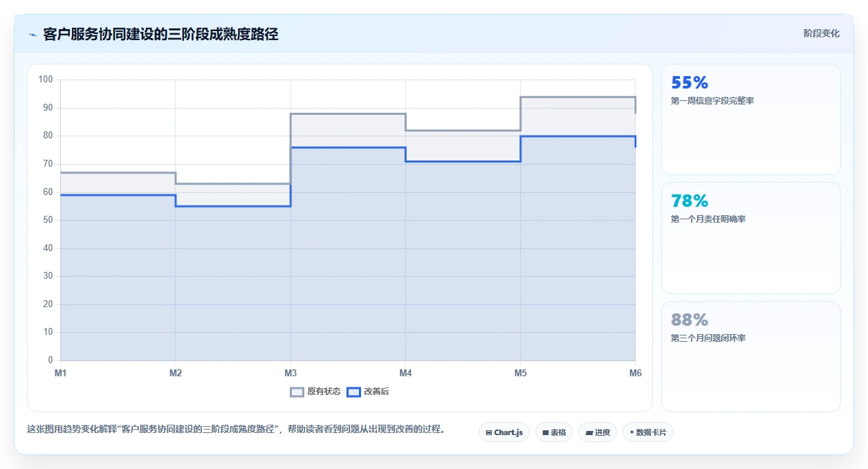Click the chart title 客户服务协同建设的三阶段成熟度路径
The width and height of the screenshot is (868, 469).
160,34
